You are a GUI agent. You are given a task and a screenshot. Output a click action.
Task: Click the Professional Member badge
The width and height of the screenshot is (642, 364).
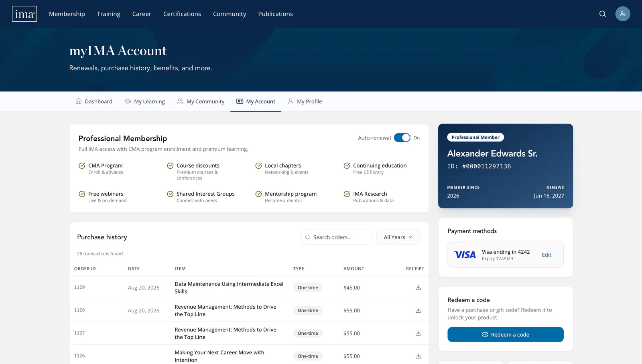(x=475, y=138)
